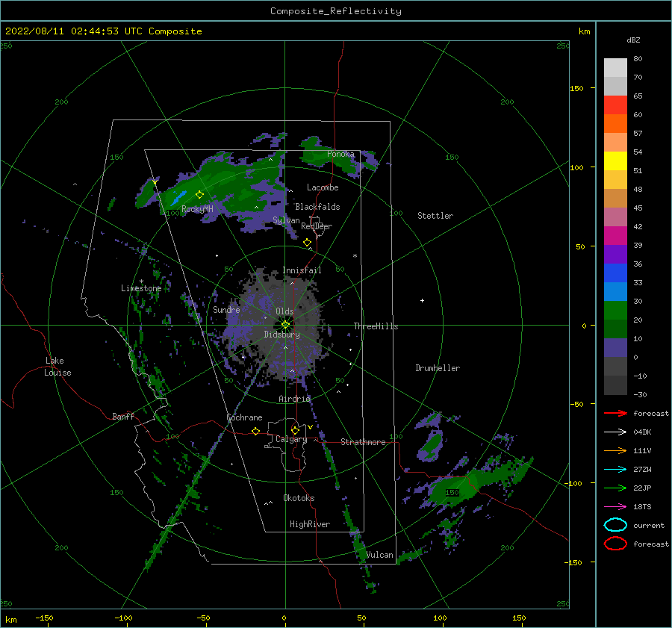Click the yellow diamond marker below RedDeer
Screen dimensions: 672x628
point(308,243)
